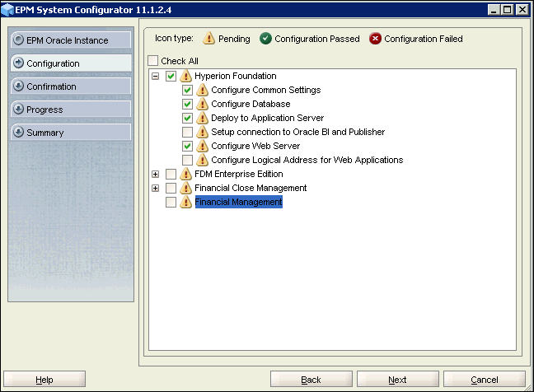Viewport: 534px width, 392px height.
Task: Select the Progress step in sidebar
Action: point(71,110)
